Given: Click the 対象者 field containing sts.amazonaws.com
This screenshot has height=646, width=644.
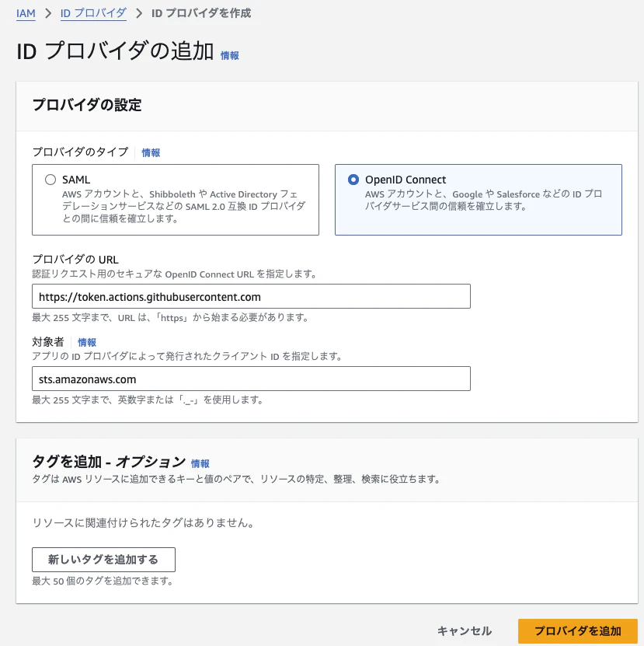Looking at the screenshot, I should point(251,379).
